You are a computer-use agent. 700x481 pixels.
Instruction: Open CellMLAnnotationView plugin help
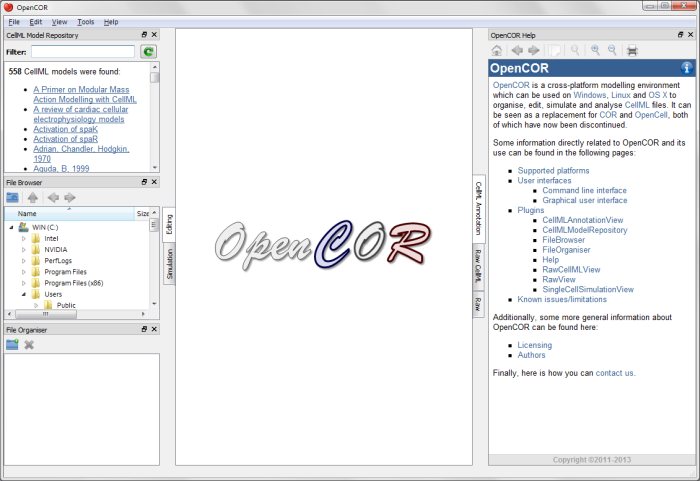583,220
